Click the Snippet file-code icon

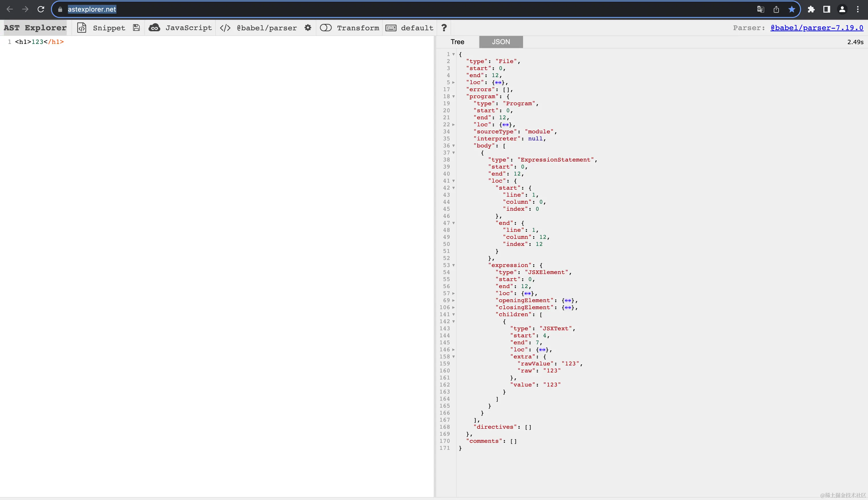point(82,28)
